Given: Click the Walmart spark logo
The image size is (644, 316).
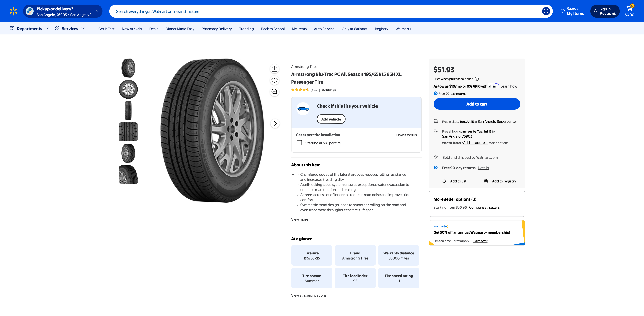Looking at the screenshot, I should click(x=13, y=11).
